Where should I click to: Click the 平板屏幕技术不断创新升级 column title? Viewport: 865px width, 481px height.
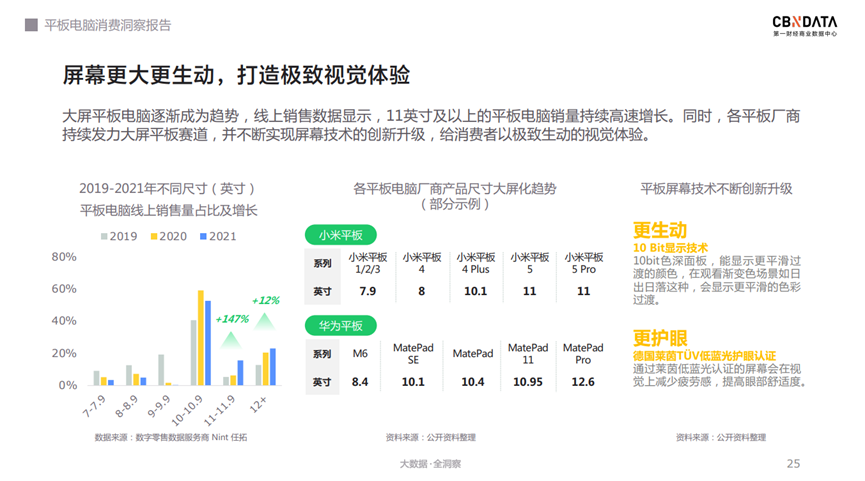pos(716,189)
